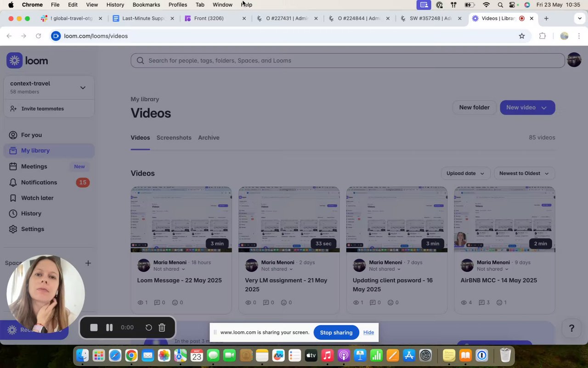Open Music app from the Dock

327,356
